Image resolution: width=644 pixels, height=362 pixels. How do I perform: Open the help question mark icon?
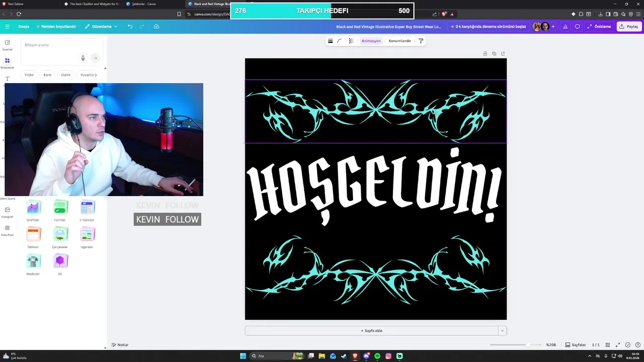point(637,345)
